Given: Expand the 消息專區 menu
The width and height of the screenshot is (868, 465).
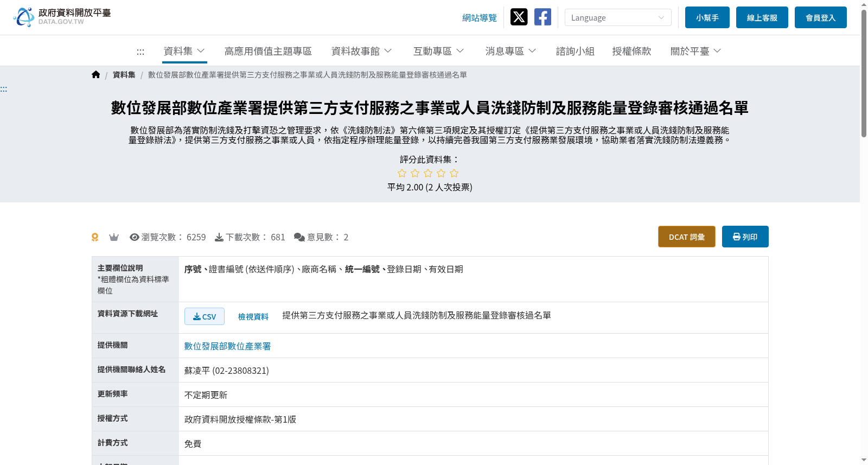Looking at the screenshot, I should pos(510,51).
